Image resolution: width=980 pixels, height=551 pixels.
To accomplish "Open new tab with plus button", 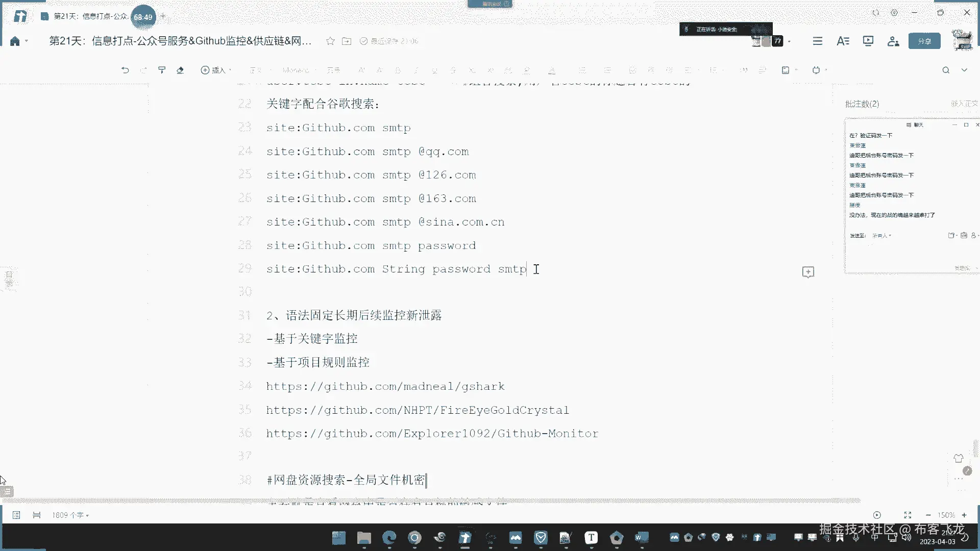I will [x=163, y=16].
